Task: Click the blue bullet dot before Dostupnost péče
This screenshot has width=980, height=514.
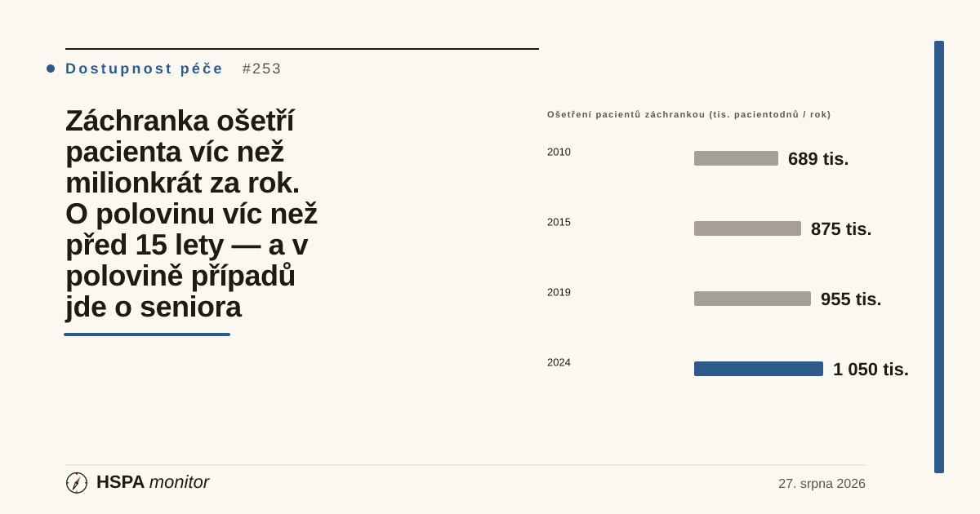Action: coord(51,69)
